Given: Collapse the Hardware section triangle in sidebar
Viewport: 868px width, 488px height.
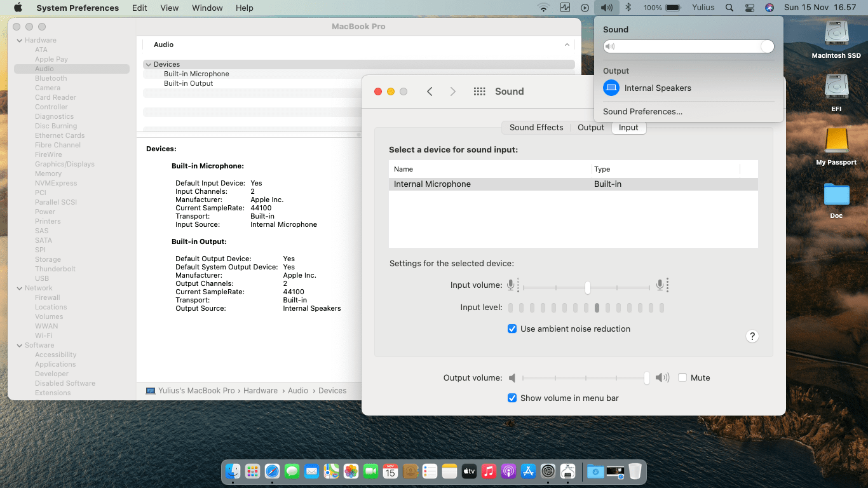Looking at the screenshot, I should pos(19,41).
